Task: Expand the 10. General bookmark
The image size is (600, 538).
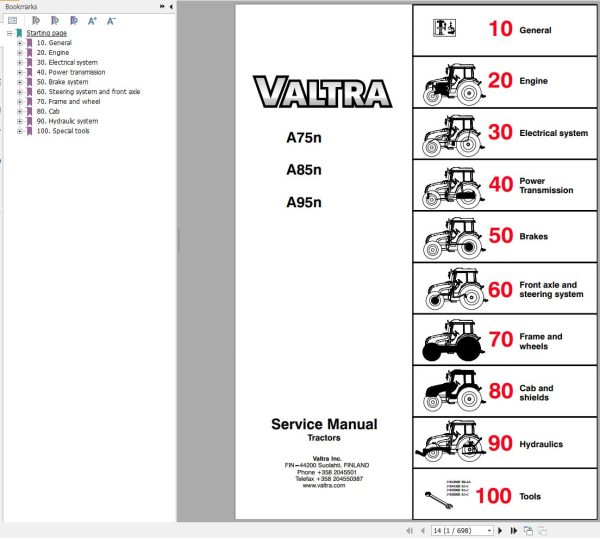Action: [20, 43]
